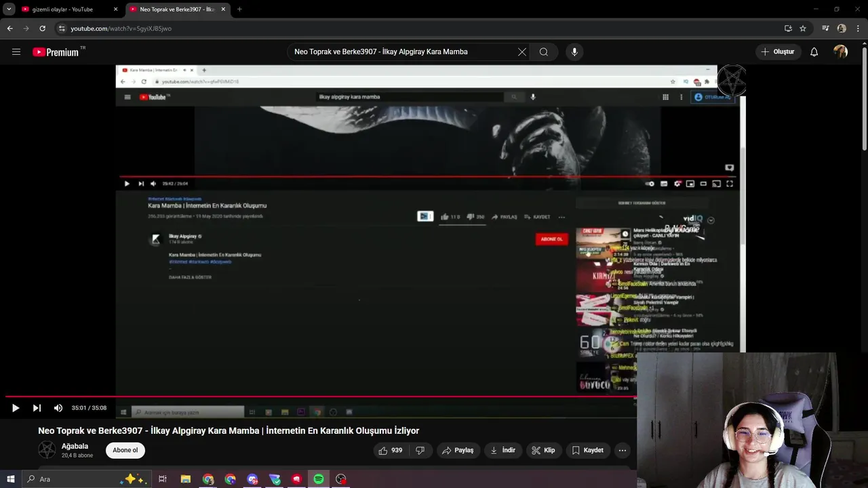Save video to playlist with Kaydet
This screenshot has width=868, height=488.
click(588, 450)
